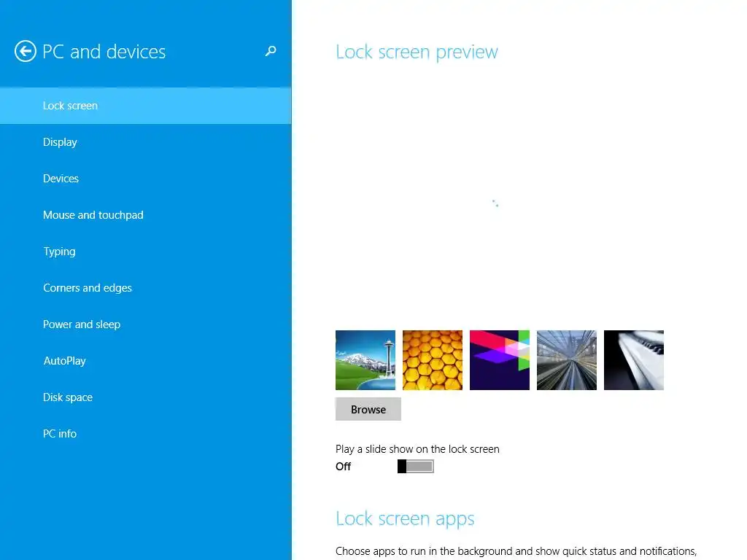View Disk space settings

click(x=146, y=397)
